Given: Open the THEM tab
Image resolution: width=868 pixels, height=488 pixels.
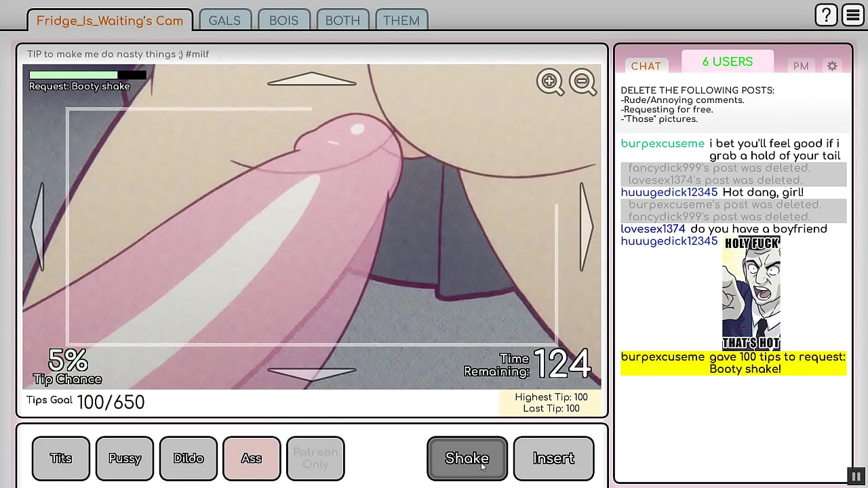Looking at the screenshot, I should [401, 20].
